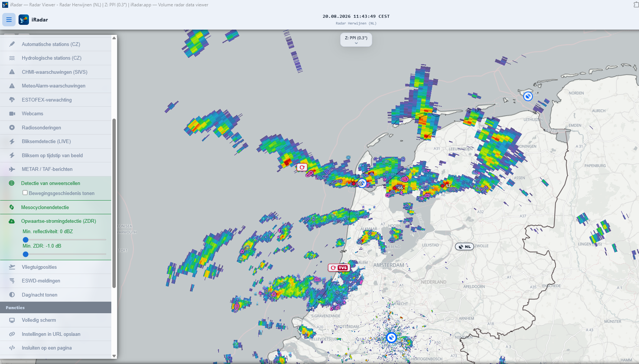Screen dimensions: 639x364
Task: Click the Min. ZDR slider handle
Action: pos(26,254)
